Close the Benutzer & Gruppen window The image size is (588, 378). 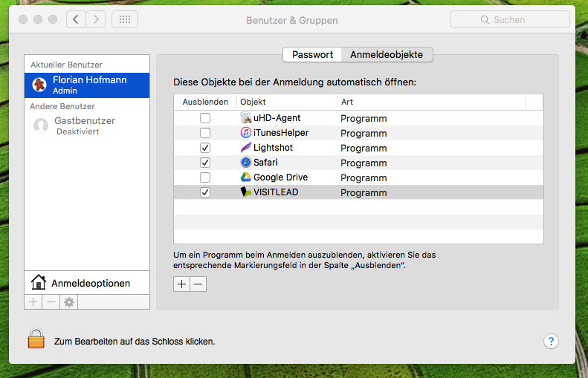(x=23, y=19)
